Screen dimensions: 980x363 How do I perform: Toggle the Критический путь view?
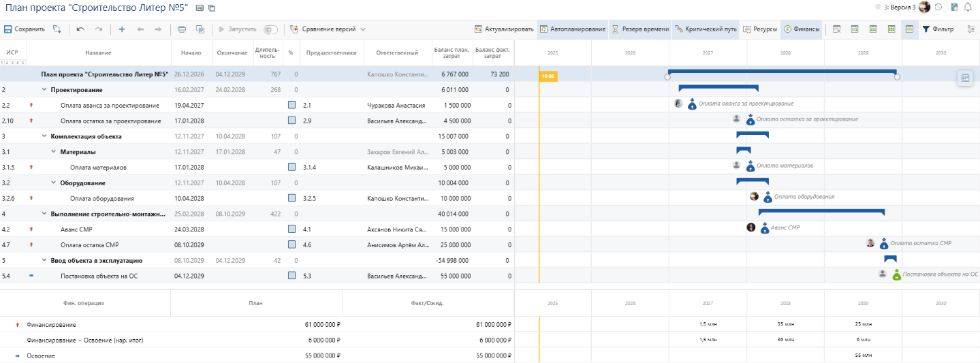coord(705,29)
